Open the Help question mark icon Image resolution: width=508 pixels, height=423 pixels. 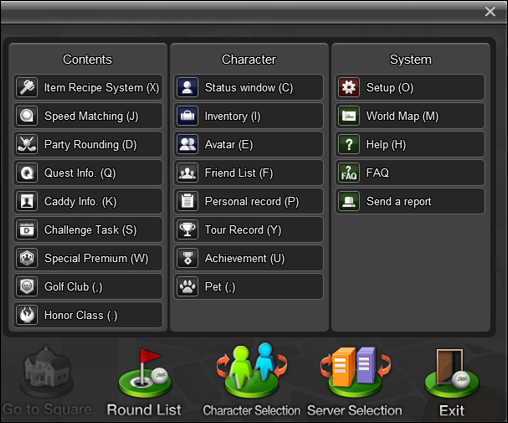(x=349, y=144)
